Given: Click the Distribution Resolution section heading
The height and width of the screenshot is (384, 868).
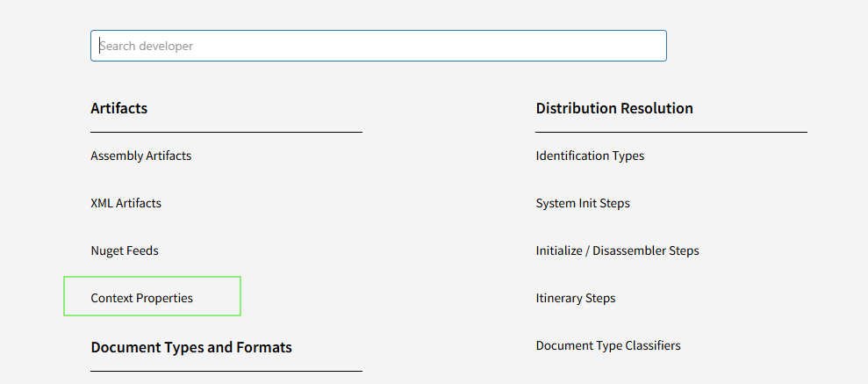Looking at the screenshot, I should [x=614, y=108].
